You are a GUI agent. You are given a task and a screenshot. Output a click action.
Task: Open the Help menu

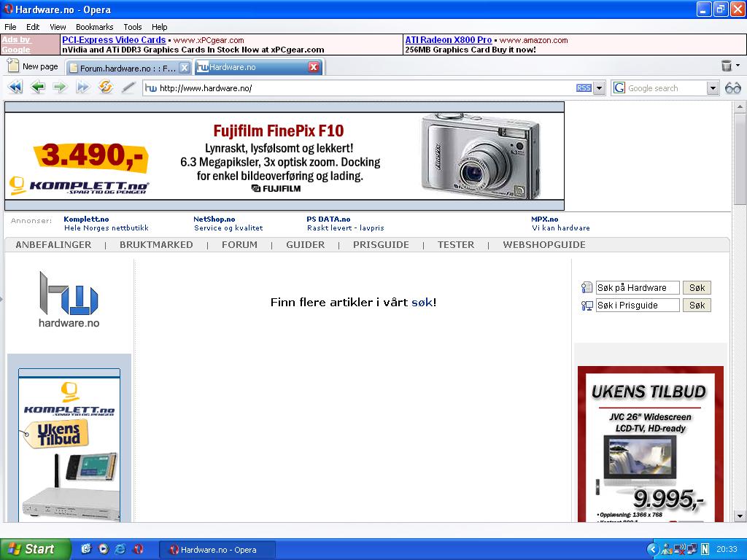tap(160, 27)
